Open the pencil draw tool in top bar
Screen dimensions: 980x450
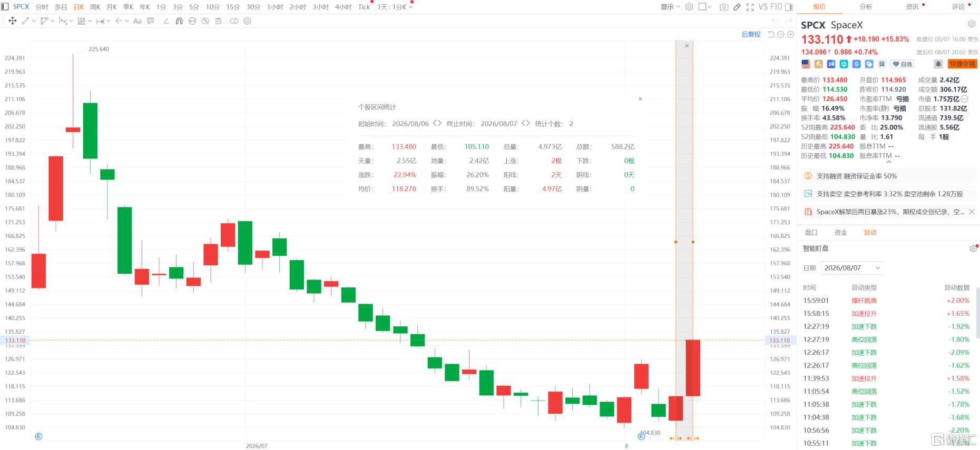coord(737,7)
